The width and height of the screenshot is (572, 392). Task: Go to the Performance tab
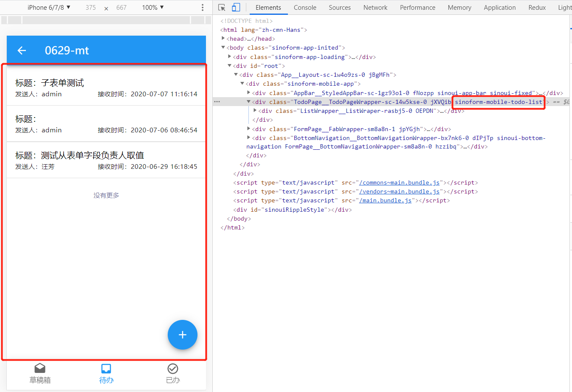(x=417, y=7)
